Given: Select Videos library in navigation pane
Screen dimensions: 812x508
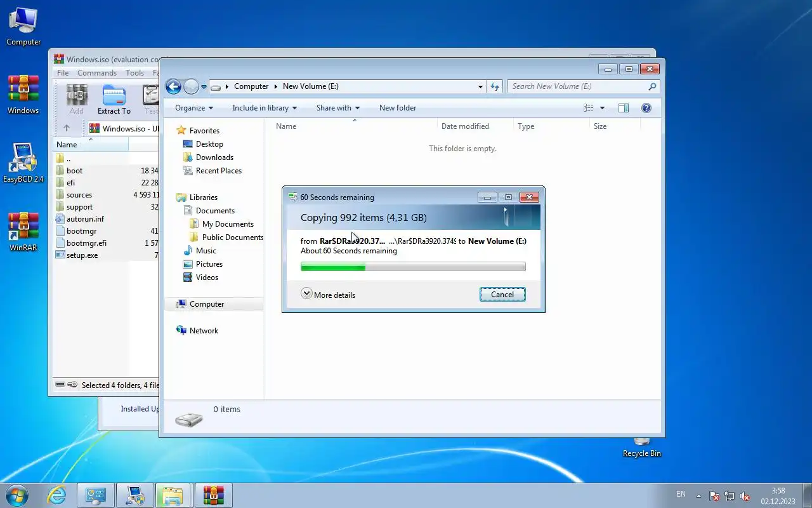Looking at the screenshot, I should [200, 277].
